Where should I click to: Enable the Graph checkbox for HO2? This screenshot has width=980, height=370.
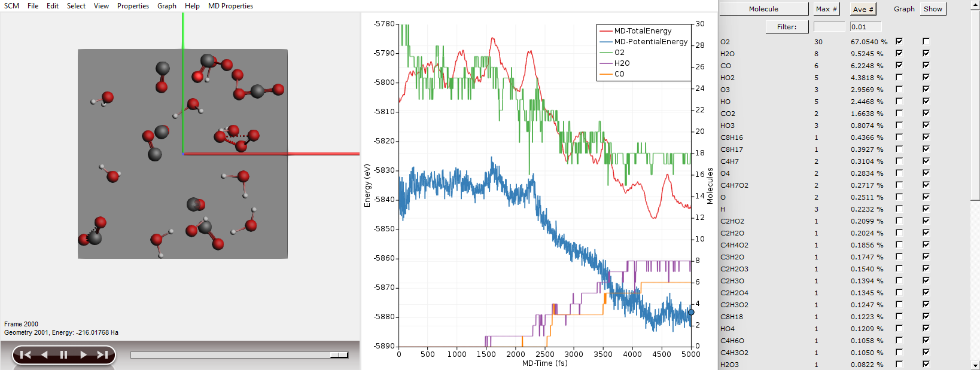pyautogui.click(x=899, y=77)
